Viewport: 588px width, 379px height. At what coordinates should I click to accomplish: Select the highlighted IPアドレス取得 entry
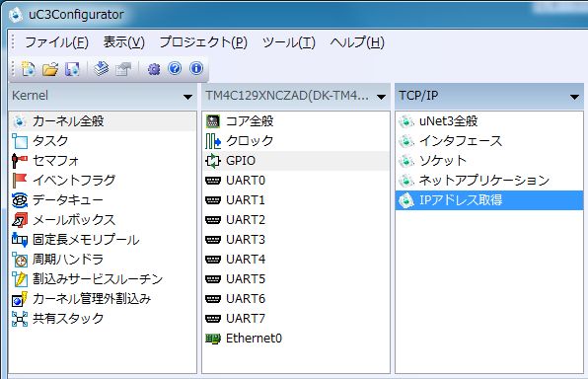(489, 200)
